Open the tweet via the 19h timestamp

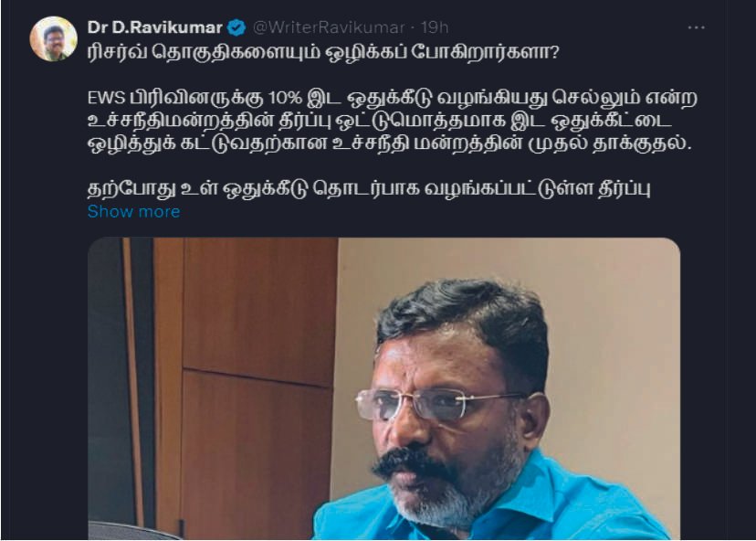pyautogui.click(x=435, y=27)
